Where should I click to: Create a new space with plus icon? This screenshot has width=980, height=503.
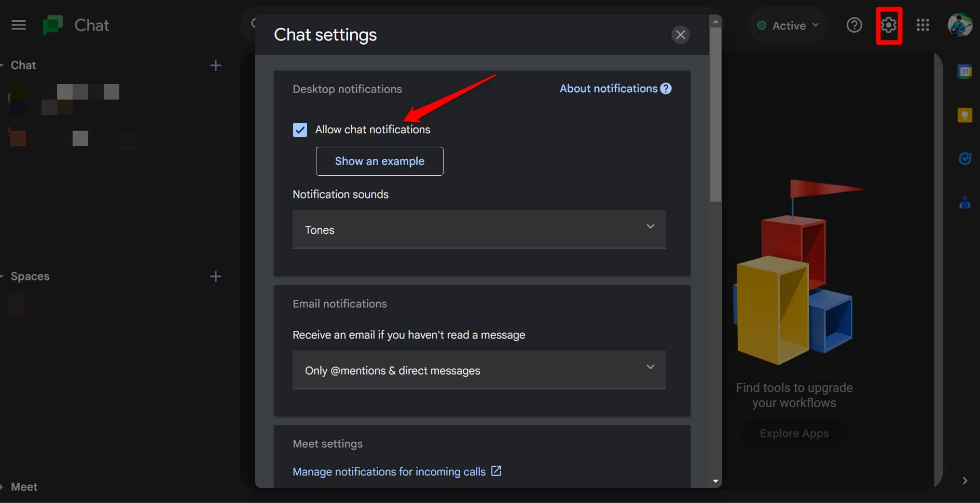click(216, 276)
